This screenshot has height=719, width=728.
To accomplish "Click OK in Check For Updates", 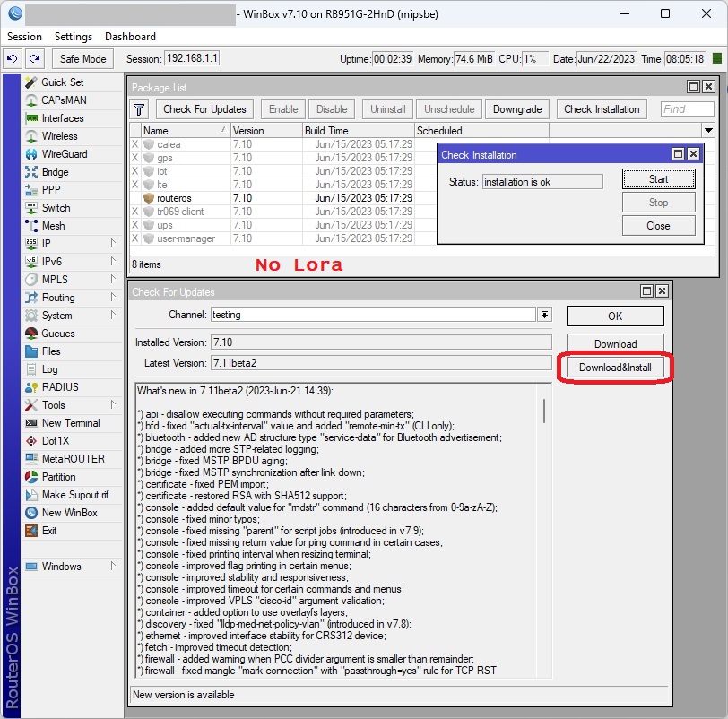I will coord(615,316).
